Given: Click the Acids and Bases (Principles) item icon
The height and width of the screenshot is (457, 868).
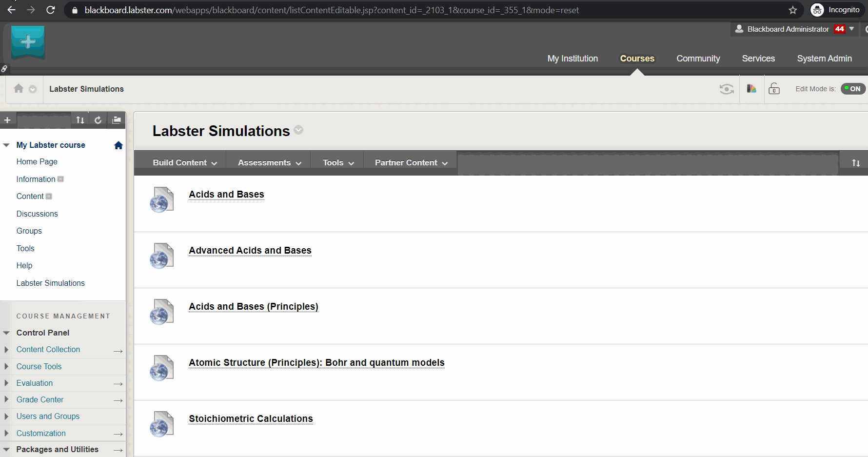Looking at the screenshot, I should tap(161, 312).
